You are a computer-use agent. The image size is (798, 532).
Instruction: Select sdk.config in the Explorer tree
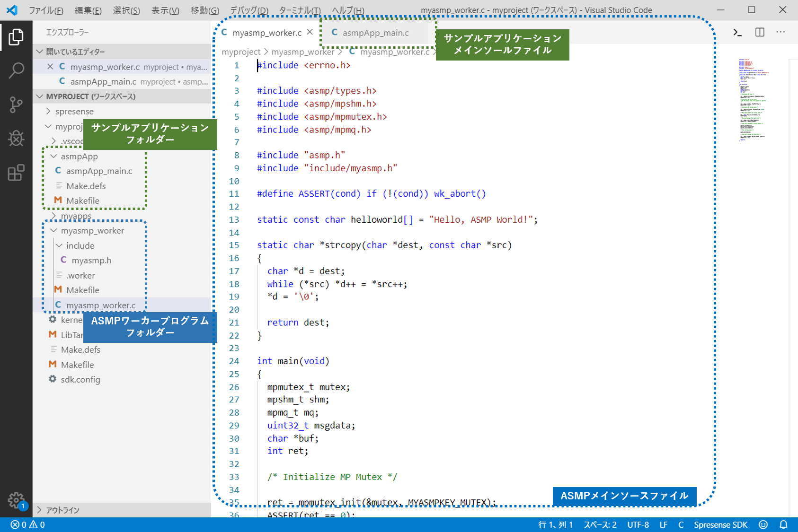click(x=80, y=379)
